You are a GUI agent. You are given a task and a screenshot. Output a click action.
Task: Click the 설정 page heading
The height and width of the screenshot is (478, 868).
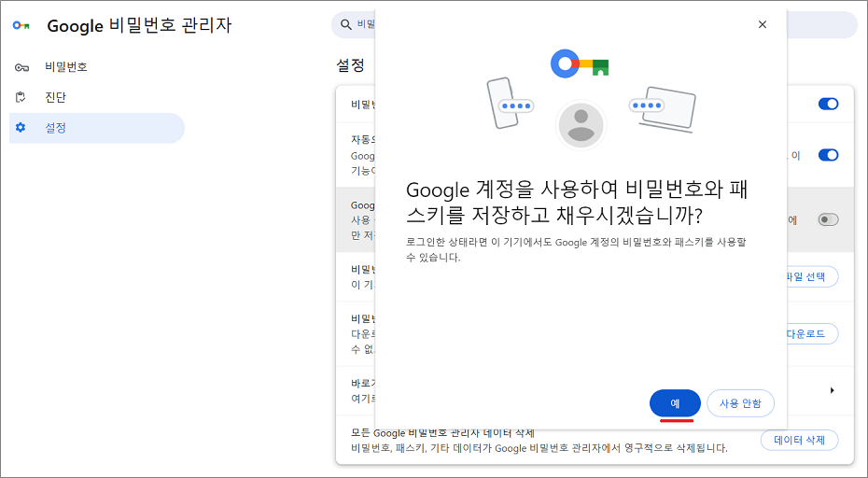click(x=350, y=65)
